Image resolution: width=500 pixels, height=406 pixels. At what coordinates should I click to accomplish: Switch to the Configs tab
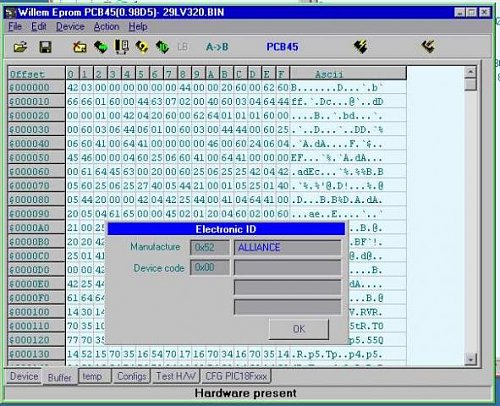click(131, 376)
